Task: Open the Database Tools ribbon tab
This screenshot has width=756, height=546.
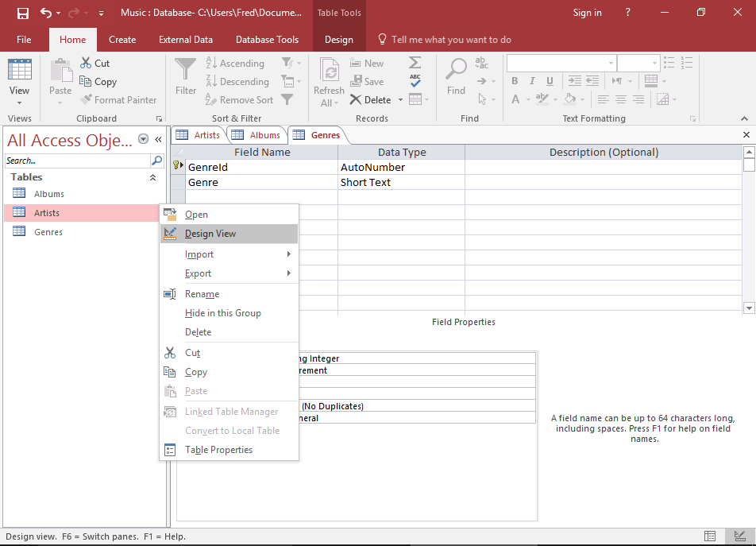Action: 267,40
